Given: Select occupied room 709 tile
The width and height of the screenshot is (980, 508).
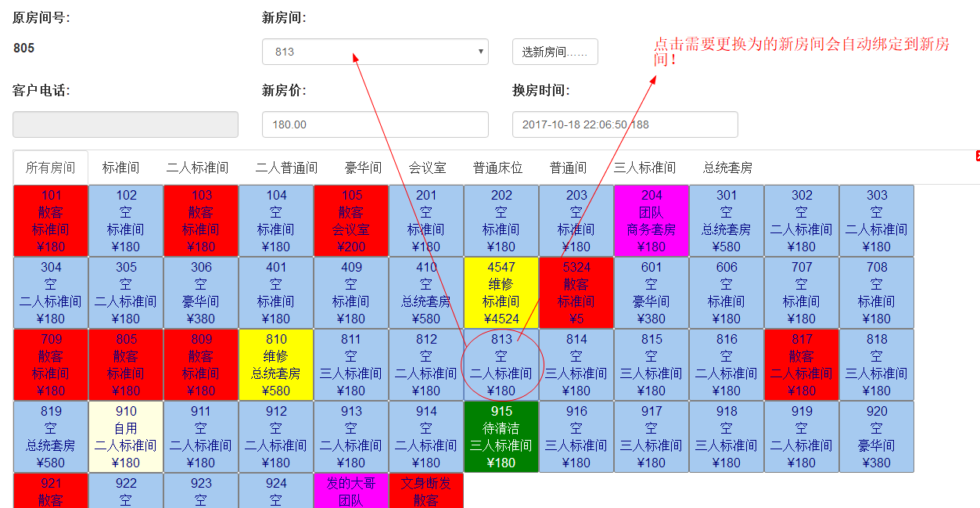Looking at the screenshot, I should pyautogui.click(x=51, y=365).
